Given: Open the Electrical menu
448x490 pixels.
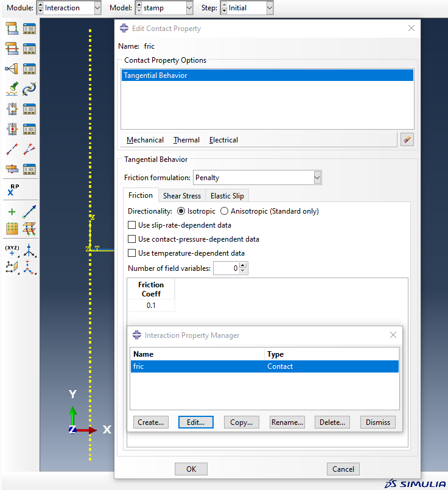Looking at the screenshot, I should pyautogui.click(x=223, y=140).
